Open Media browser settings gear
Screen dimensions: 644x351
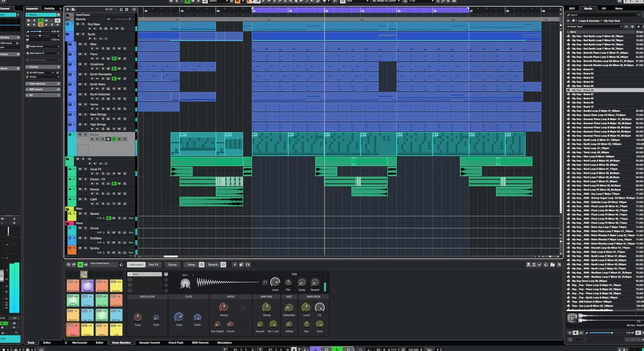[638, 27]
